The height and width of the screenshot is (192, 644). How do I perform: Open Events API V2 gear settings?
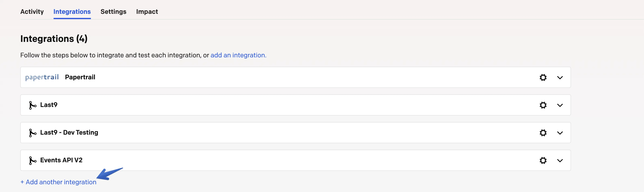pyautogui.click(x=543, y=160)
